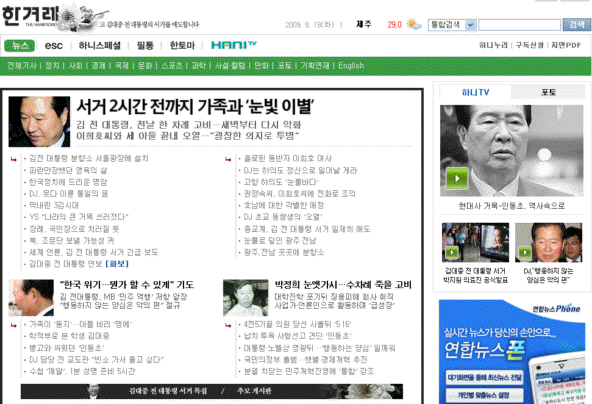Click 추모 게시판 in the black banner
The height and width of the screenshot is (404, 592).
[x=254, y=391]
